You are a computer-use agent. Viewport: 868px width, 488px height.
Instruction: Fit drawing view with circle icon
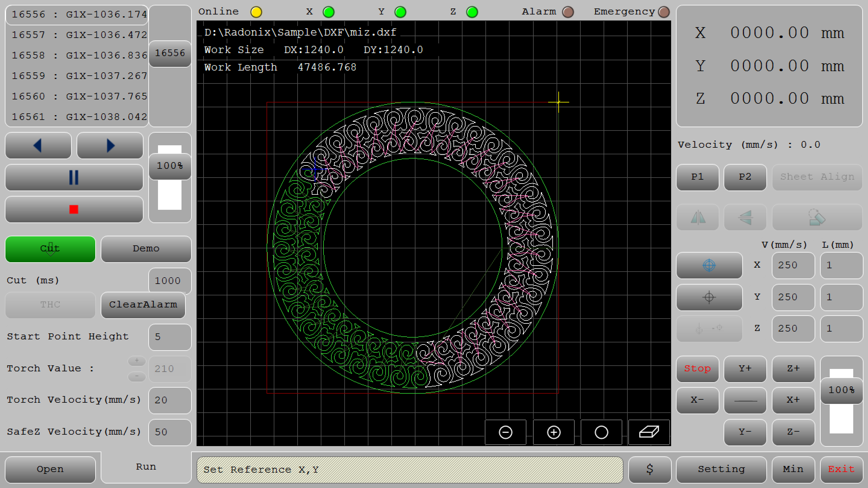tap(601, 432)
